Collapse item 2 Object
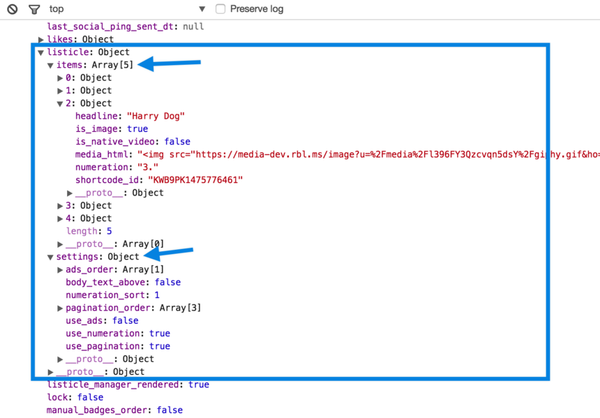Screen dimensions: 600x418 tap(61, 103)
